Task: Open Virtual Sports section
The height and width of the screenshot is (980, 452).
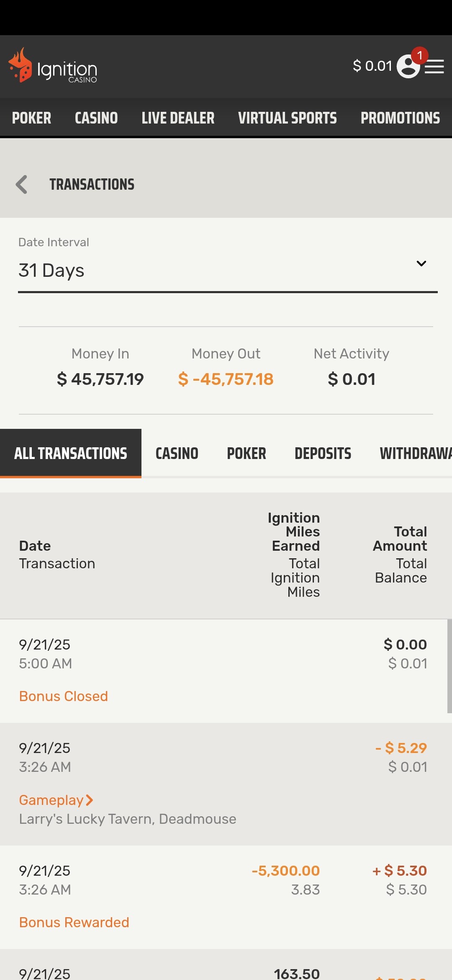Action: (288, 118)
